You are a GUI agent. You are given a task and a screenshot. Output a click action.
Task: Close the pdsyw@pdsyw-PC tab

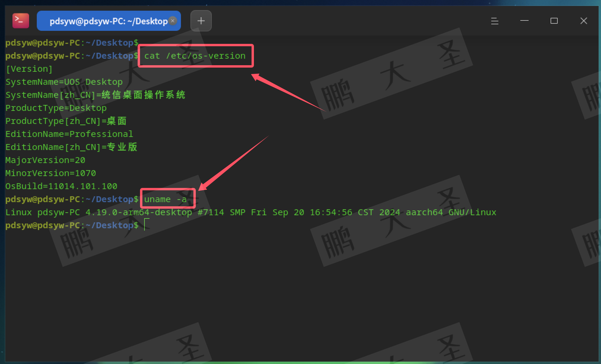(x=173, y=21)
